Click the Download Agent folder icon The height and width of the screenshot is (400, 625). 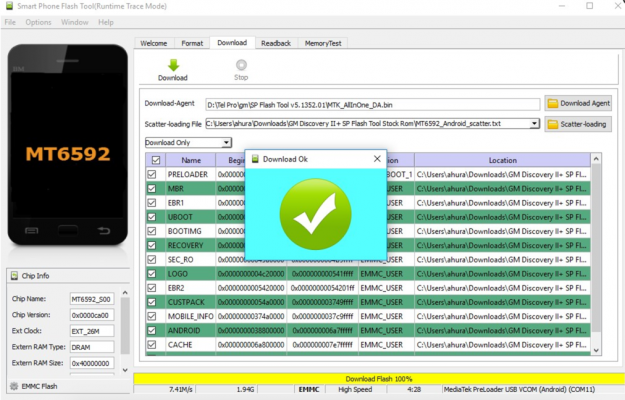coord(552,103)
